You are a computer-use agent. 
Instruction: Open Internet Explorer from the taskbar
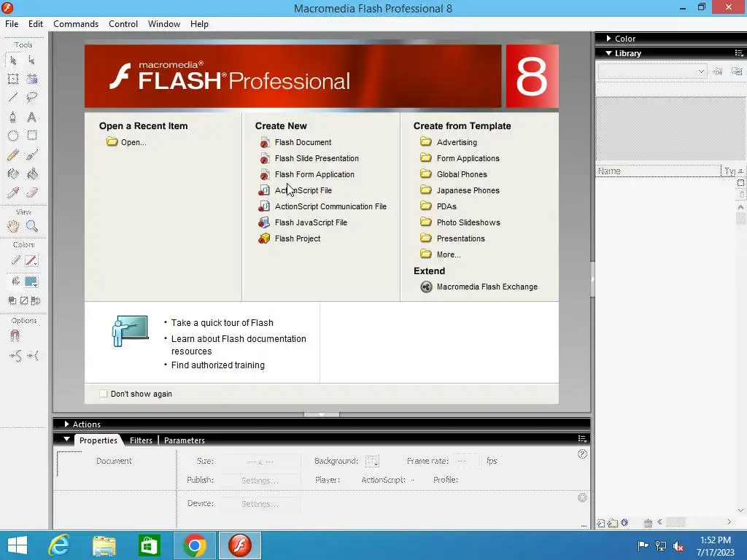[x=59, y=545]
